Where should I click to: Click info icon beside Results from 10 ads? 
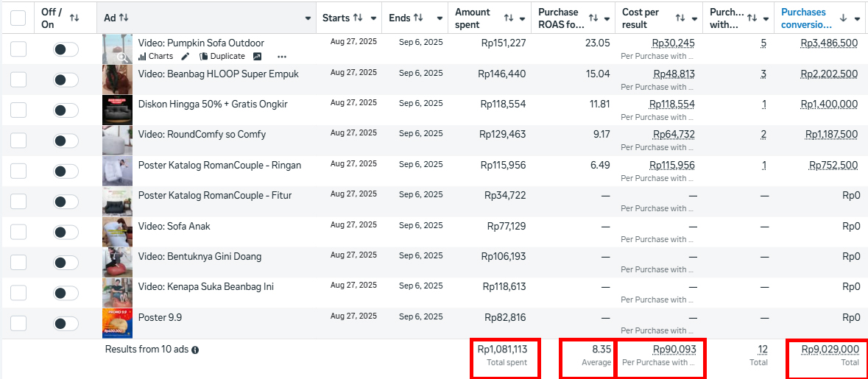tap(195, 350)
